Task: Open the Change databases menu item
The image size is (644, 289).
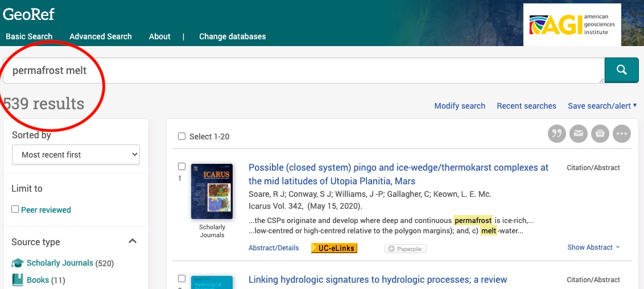Action: pyautogui.click(x=232, y=36)
